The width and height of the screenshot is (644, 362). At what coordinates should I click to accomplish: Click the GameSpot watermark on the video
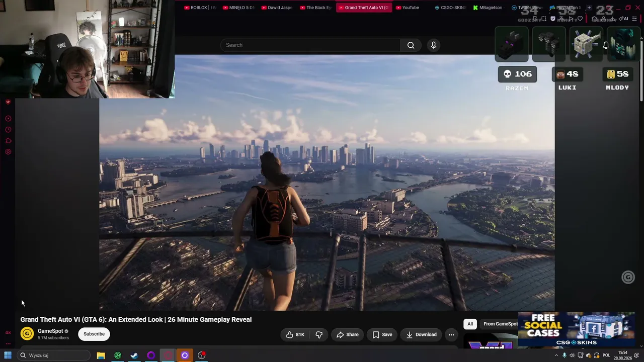coord(628,277)
